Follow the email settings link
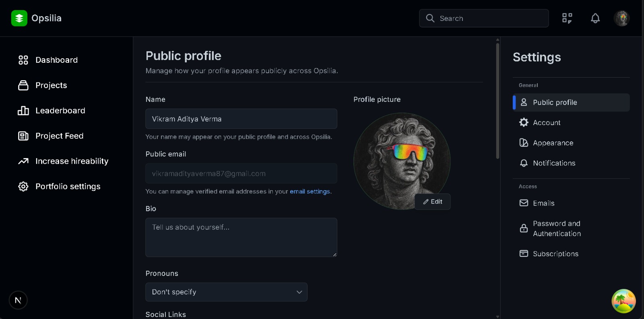 click(310, 191)
